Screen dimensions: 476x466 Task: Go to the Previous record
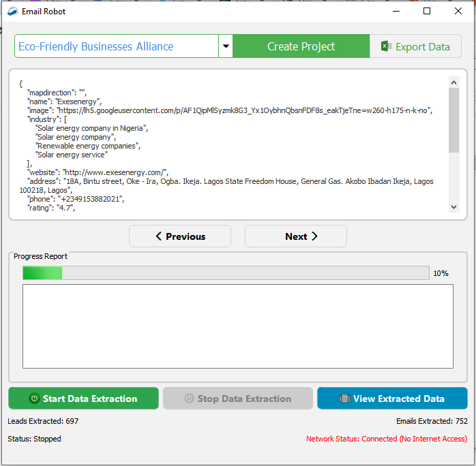[x=180, y=236]
